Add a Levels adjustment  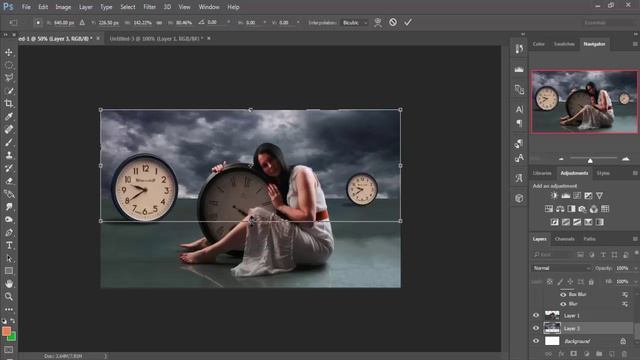tap(565, 196)
